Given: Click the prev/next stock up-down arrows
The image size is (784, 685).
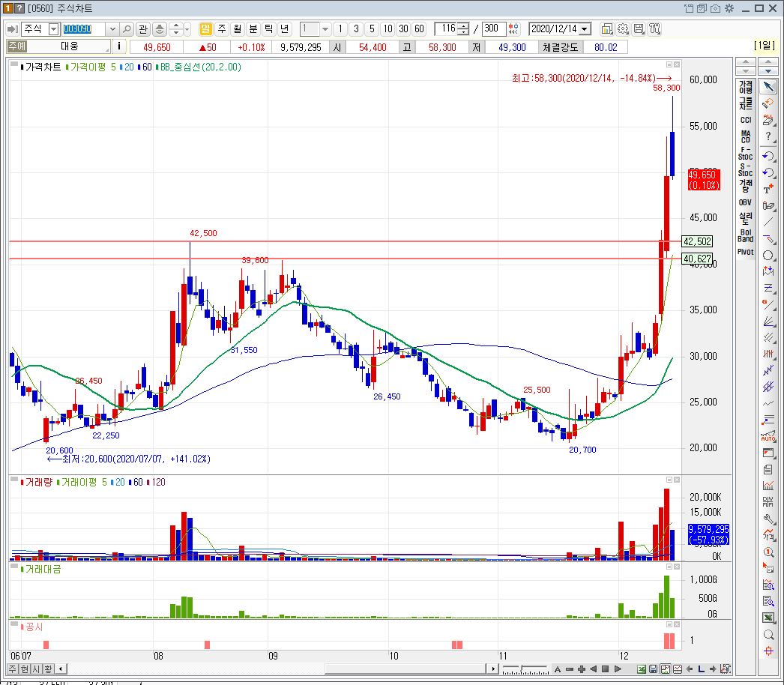Looking at the screenshot, I should coord(175,29).
